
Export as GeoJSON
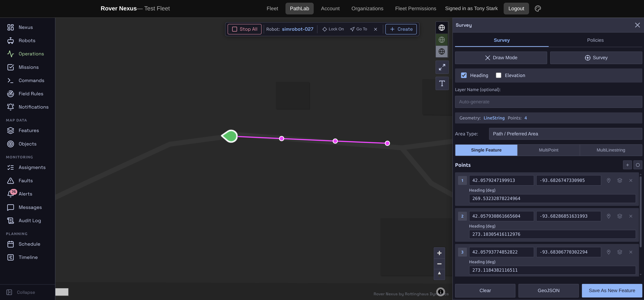[548, 291]
